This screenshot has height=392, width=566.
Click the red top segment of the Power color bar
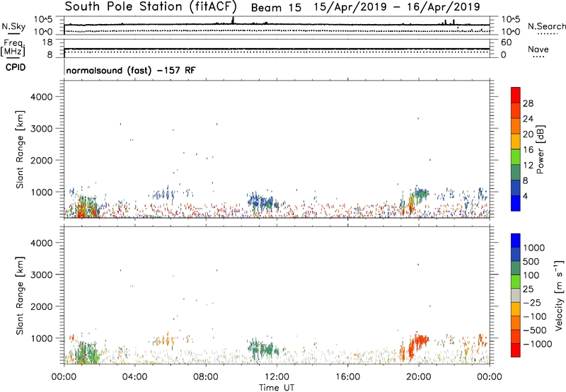(x=516, y=95)
